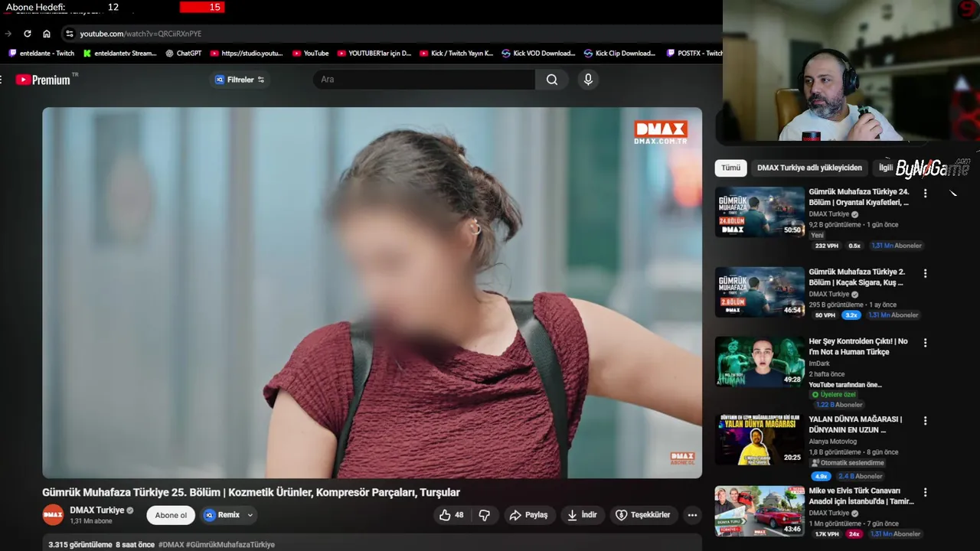The width and height of the screenshot is (980, 551).
Task: Click the #GümrükMuhafazaTürkiye hashtag
Action: coord(230,545)
